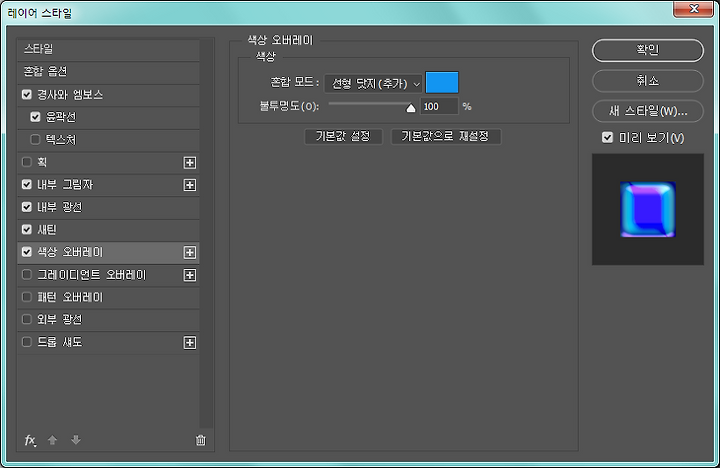
Task: Click the 취소 button
Action: point(647,81)
